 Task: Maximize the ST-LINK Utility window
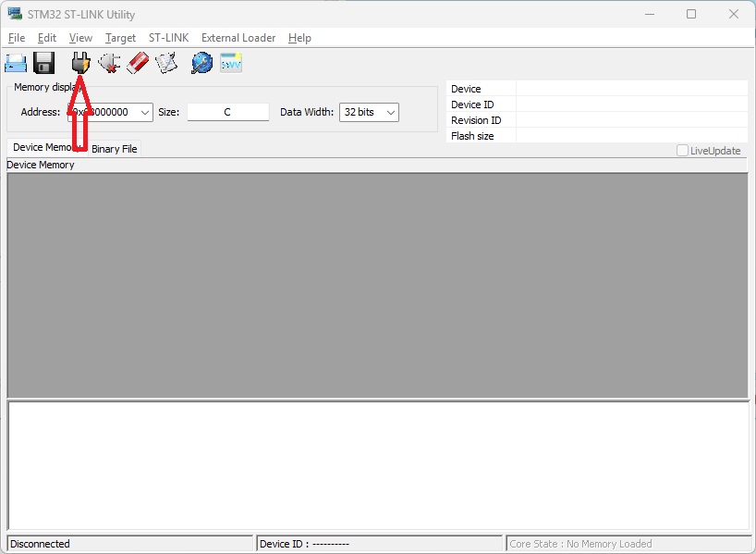pos(691,14)
